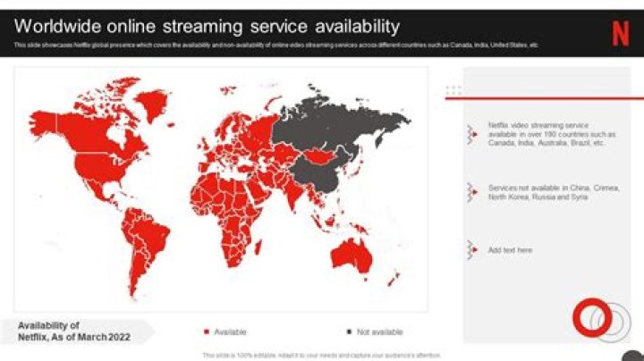
Task: Select the red Available legend square
Action: point(207,332)
